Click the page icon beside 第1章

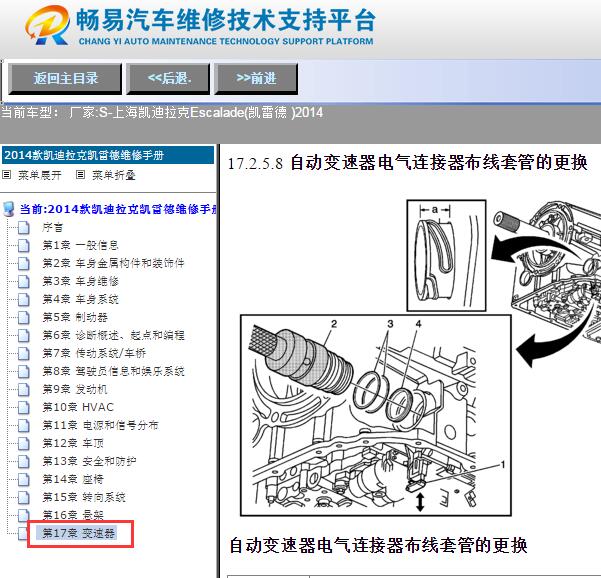pos(24,246)
